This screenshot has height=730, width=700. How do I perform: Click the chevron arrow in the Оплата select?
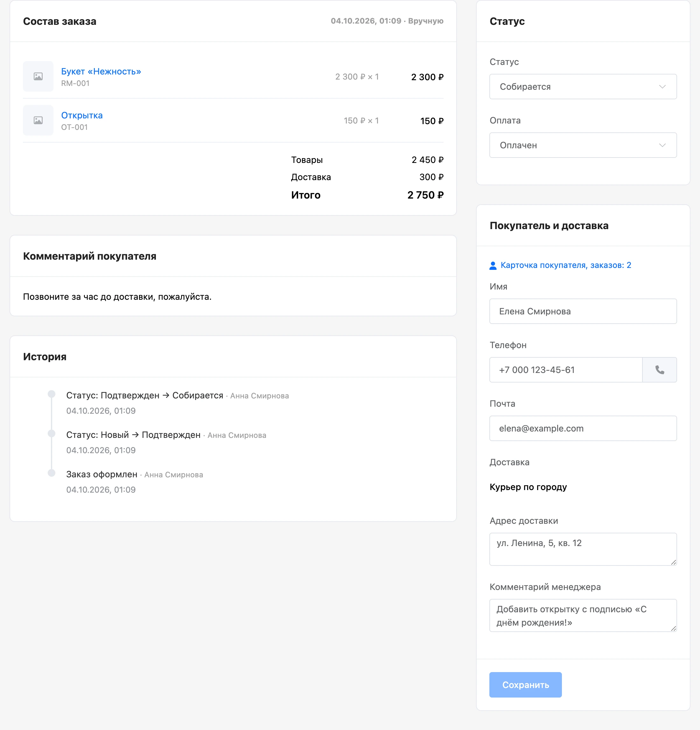(662, 145)
